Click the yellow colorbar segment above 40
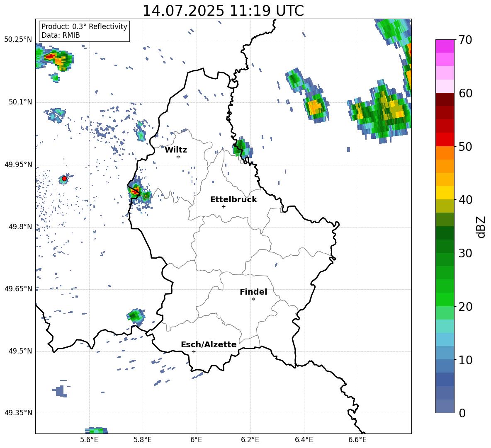Viewport: 491px width, 448px height. point(445,193)
